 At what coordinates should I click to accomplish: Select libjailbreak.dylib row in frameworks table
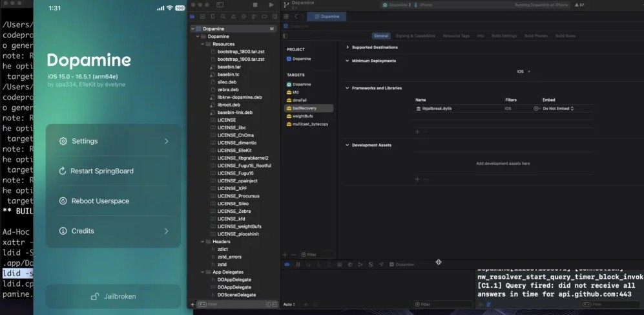pos(504,109)
